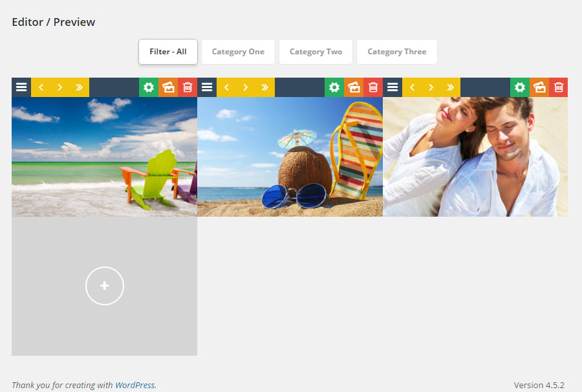Click double-arrow icon on beach chair item
The height and width of the screenshot is (392, 582).
(x=79, y=87)
